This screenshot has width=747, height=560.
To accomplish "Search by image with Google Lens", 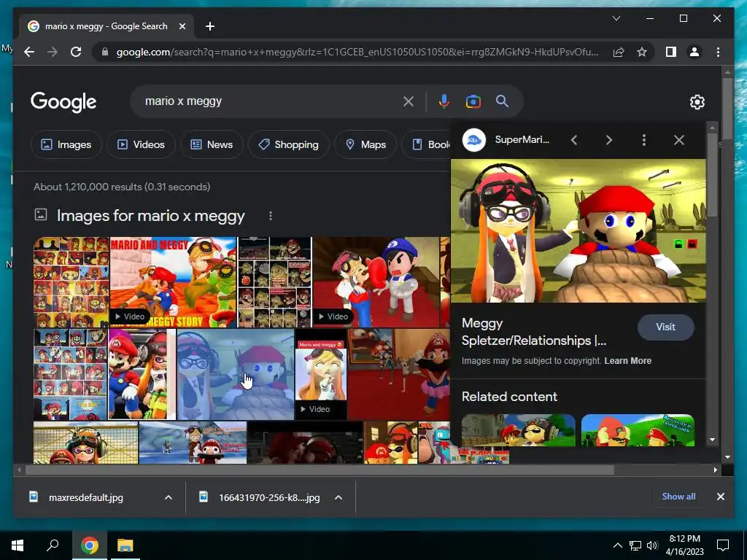I will click(x=473, y=101).
